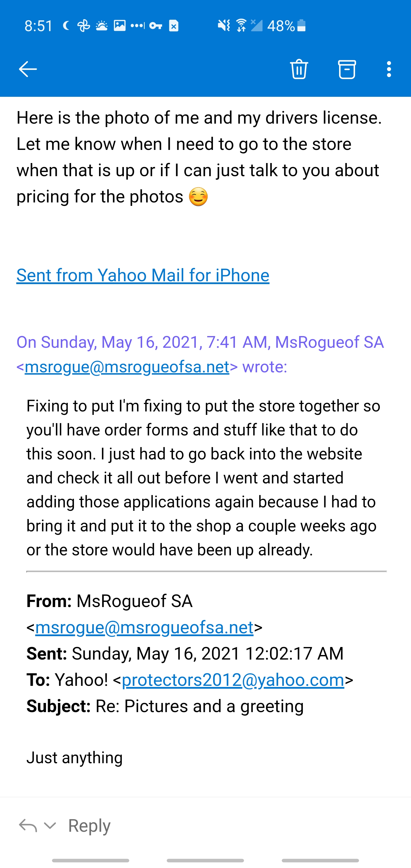Tap the image notification icon
The height and width of the screenshot is (868, 411).
pyautogui.click(x=120, y=26)
